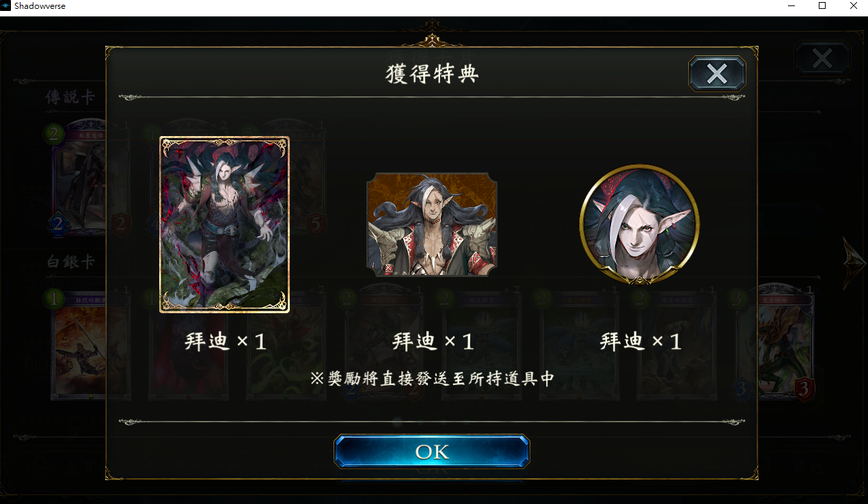
Task: Click the dimmed X behind the dialog
Action: 822,58
